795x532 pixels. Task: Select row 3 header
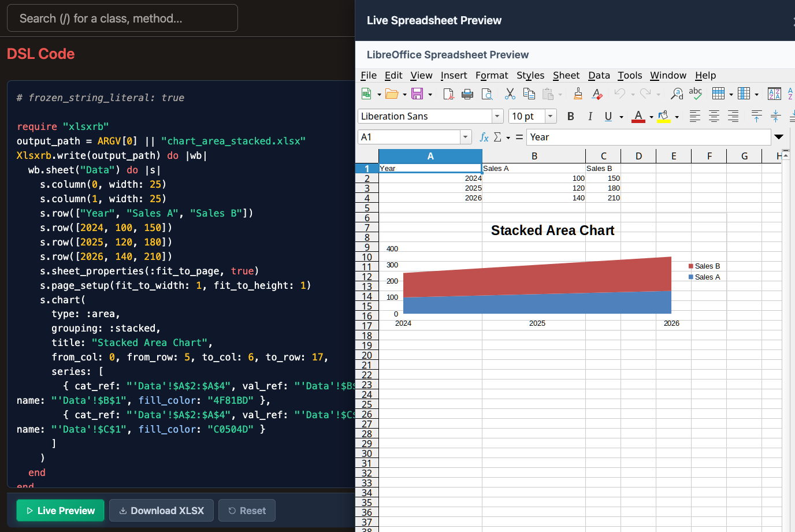[x=367, y=188]
